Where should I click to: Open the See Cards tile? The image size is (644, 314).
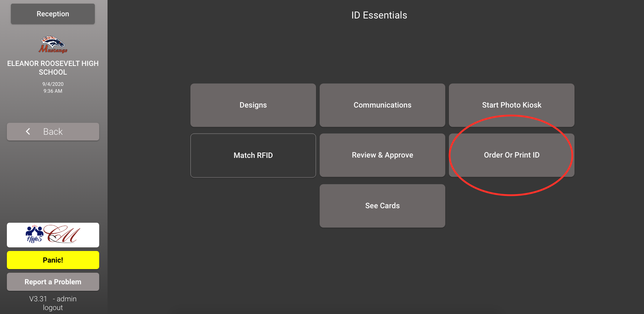point(382,206)
